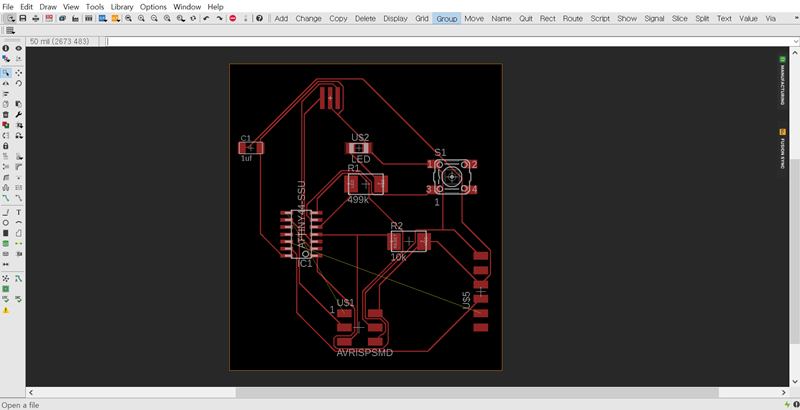Image resolution: width=800 pixels, height=410 pixels.
Task: Open the Tools menu
Action: pyautogui.click(x=95, y=6)
